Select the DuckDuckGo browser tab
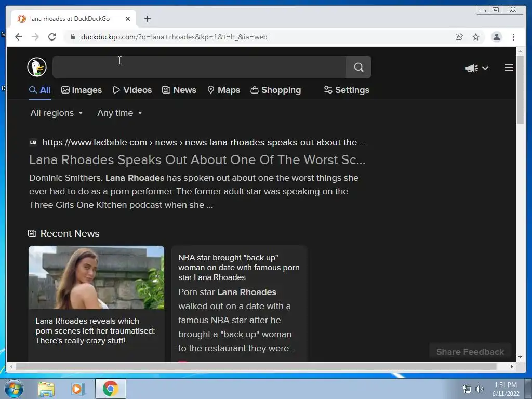 pos(74,19)
